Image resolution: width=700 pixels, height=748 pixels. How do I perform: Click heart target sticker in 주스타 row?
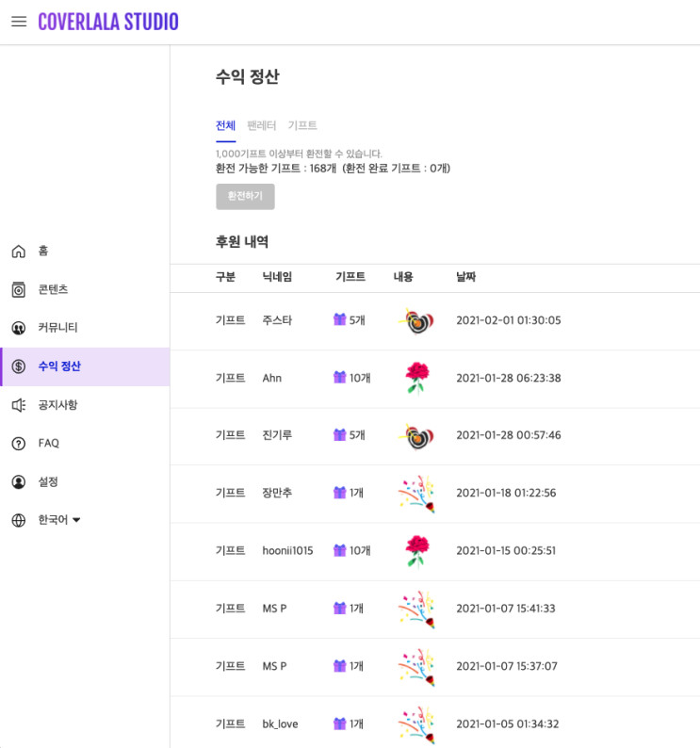click(416, 321)
